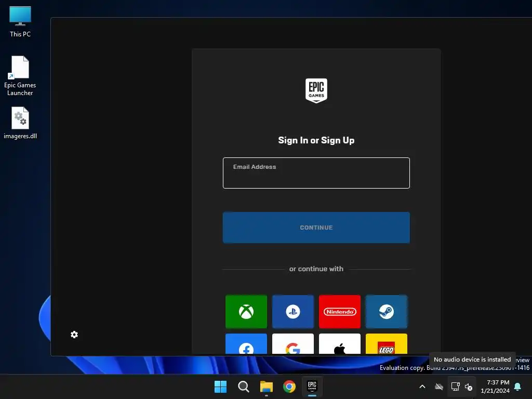Open launcher settings gear icon
The image size is (532, 399).
[74, 335]
